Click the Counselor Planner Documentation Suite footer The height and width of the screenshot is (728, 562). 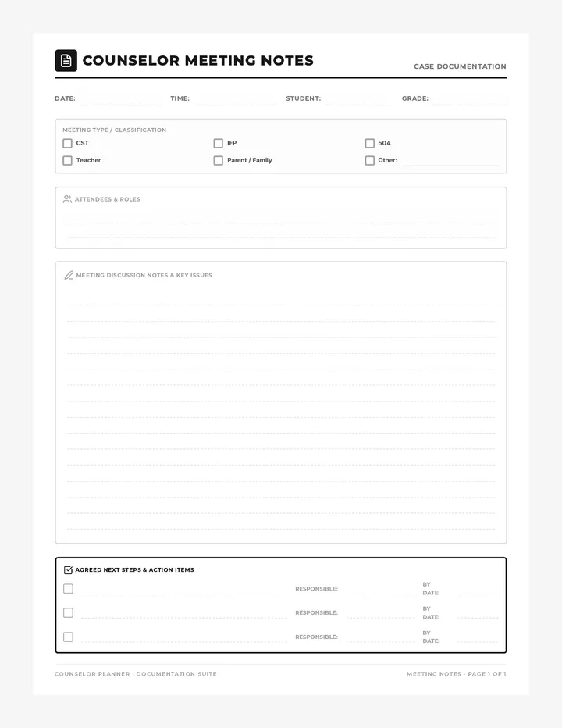pos(136,673)
